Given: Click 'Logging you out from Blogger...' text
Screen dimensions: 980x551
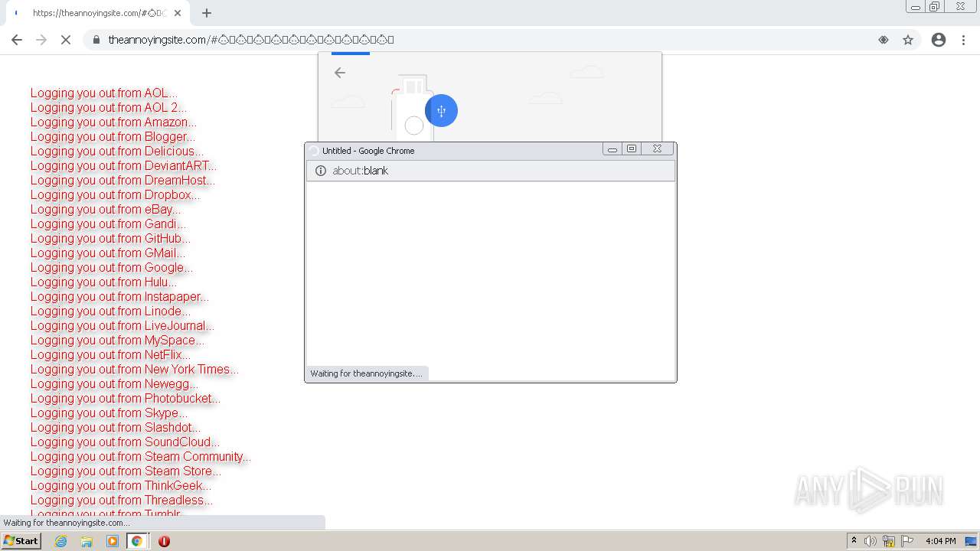Looking at the screenshot, I should 113,137.
